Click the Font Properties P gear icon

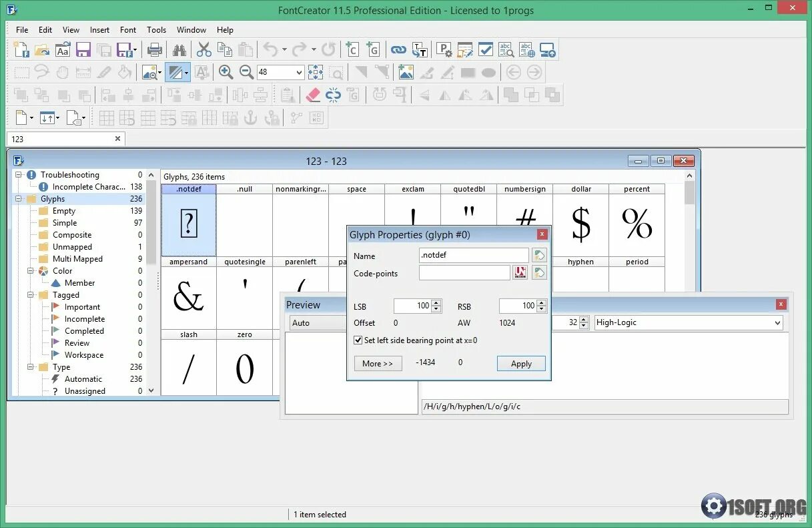pos(444,49)
